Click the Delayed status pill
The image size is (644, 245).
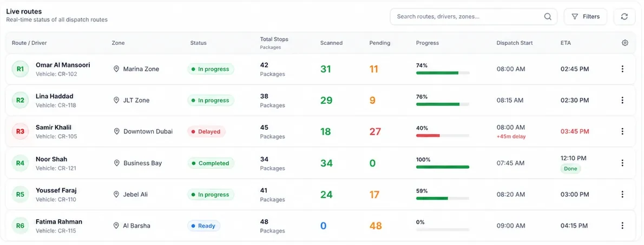(207, 132)
